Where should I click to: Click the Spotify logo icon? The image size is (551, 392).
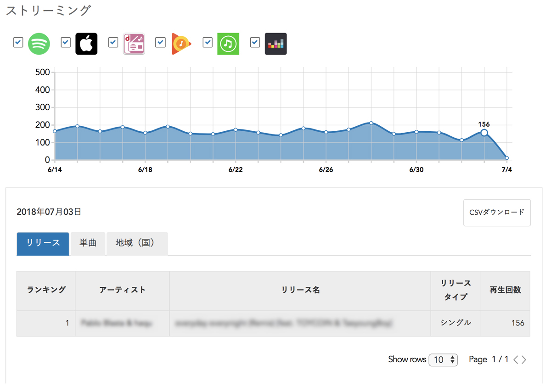(39, 44)
